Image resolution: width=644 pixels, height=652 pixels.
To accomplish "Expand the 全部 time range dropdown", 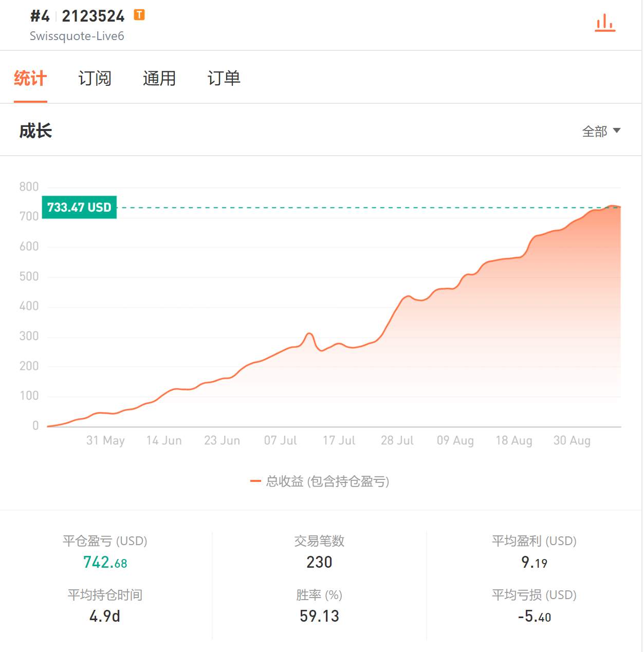I will tap(601, 132).
